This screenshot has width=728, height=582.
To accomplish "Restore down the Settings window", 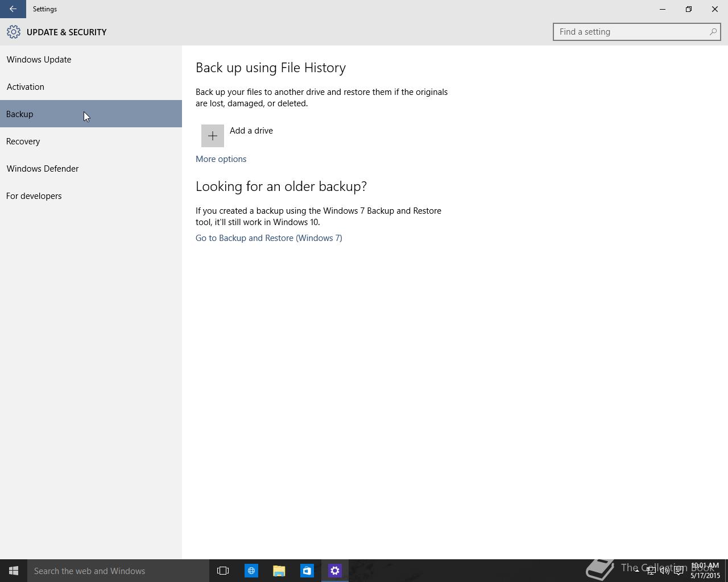I will (x=688, y=9).
